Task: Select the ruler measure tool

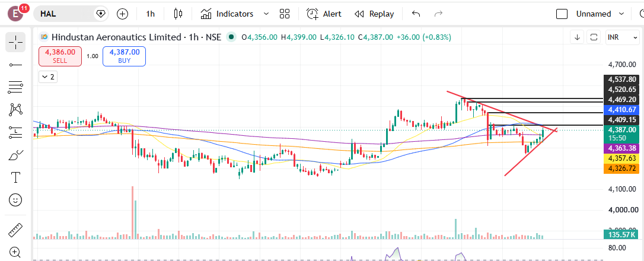Action: pos(15,230)
